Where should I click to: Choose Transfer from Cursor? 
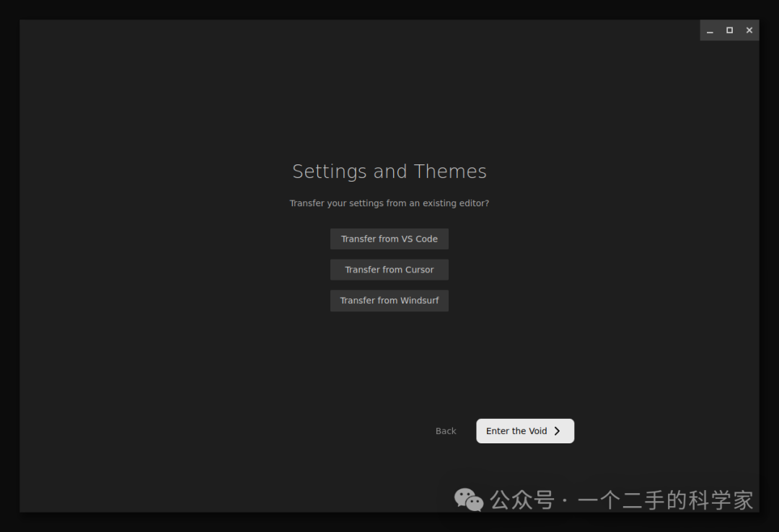(x=389, y=270)
